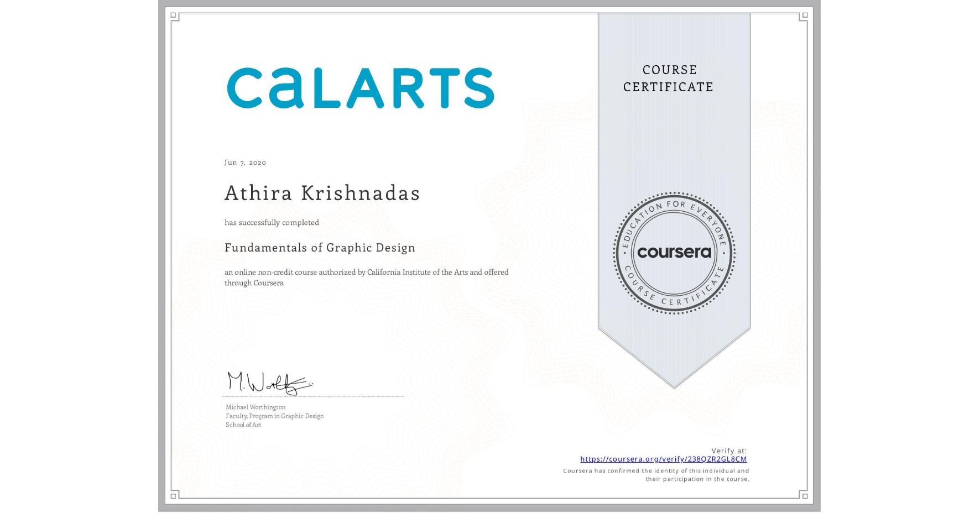Click the 'Verify at:' label
Image resolution: width=980 pixels, height=513 pixels.
[x=728, y=450]
